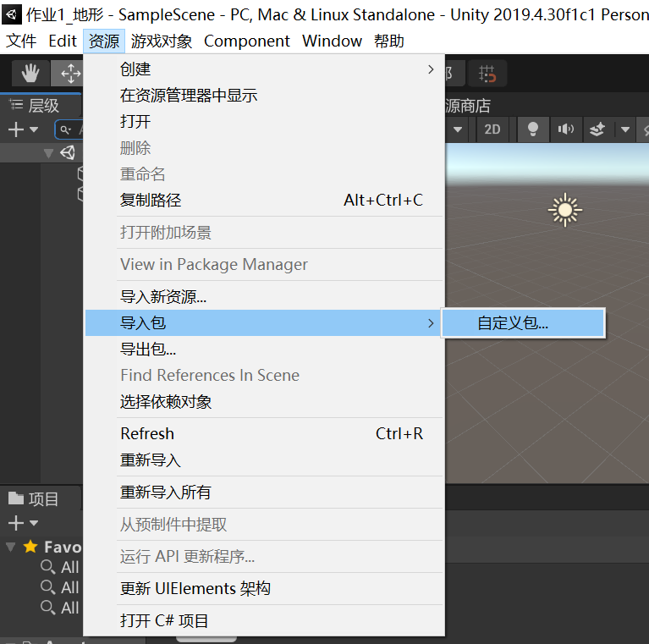This screenshot has width=649, height=644.
Task: Choose 选择依赖对象
Action: pyautogui.click(x=264, y=401)
